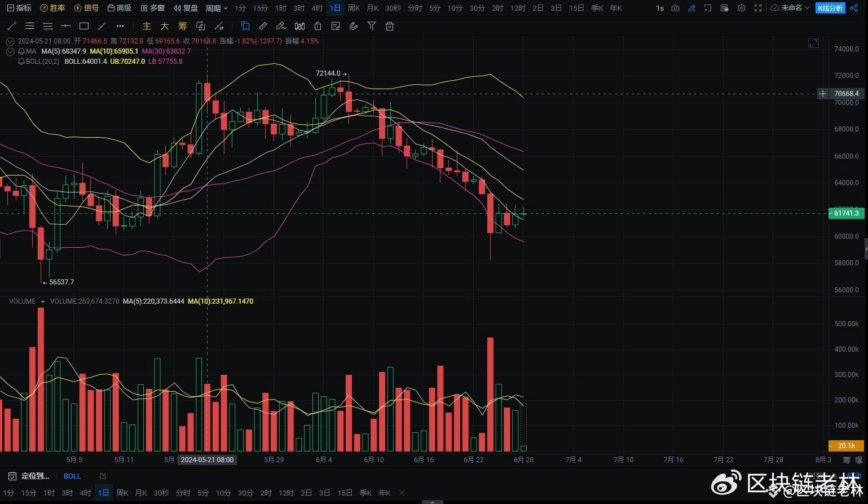Click the K线分析 button
The height and width of the screenshot is (504, 868).
coord(830,8)
